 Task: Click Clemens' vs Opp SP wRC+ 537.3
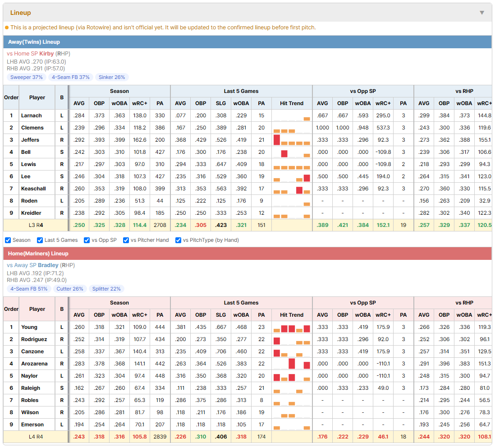tap(383, 128)
